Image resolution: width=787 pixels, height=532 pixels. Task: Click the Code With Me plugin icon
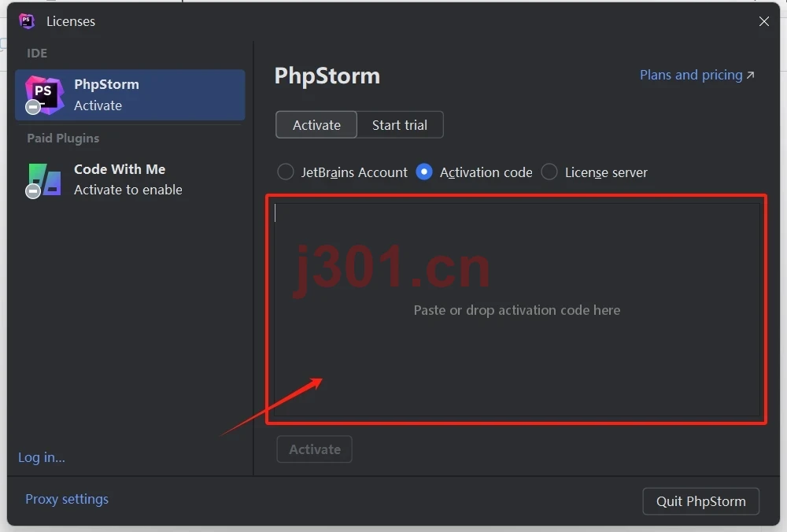coord(43,179)
